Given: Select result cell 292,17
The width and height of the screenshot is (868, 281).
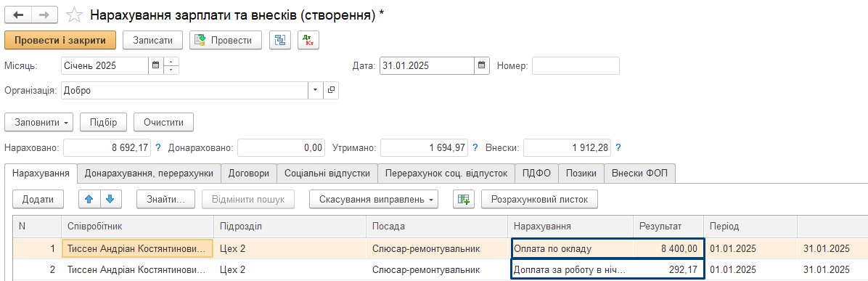Looking at the screenshot, I should click(x=668, y=270).
